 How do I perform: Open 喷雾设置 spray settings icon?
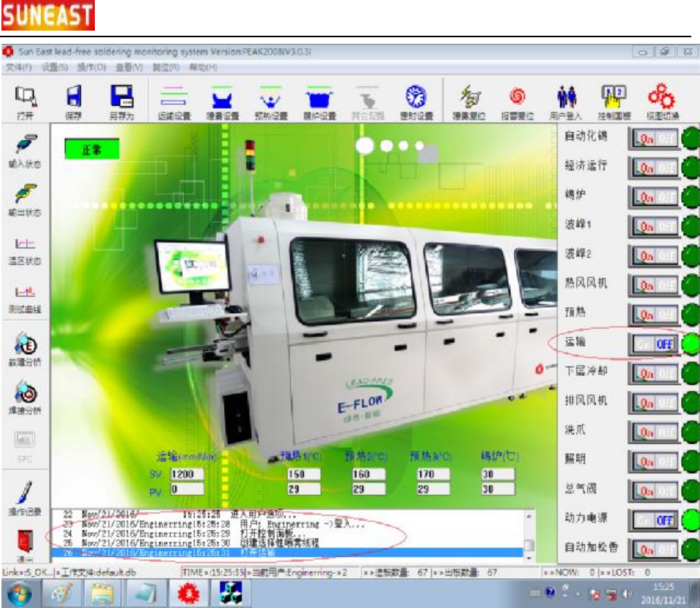click(223, 101)
